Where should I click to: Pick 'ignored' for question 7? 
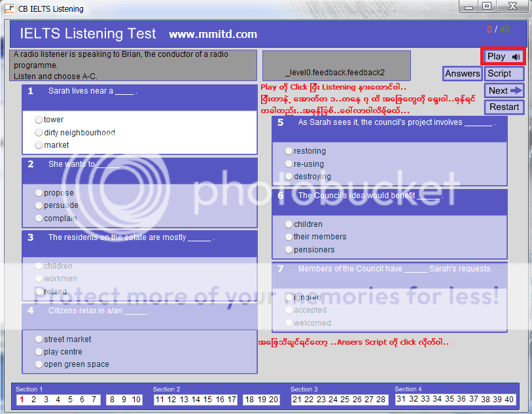tap(289, 298)
